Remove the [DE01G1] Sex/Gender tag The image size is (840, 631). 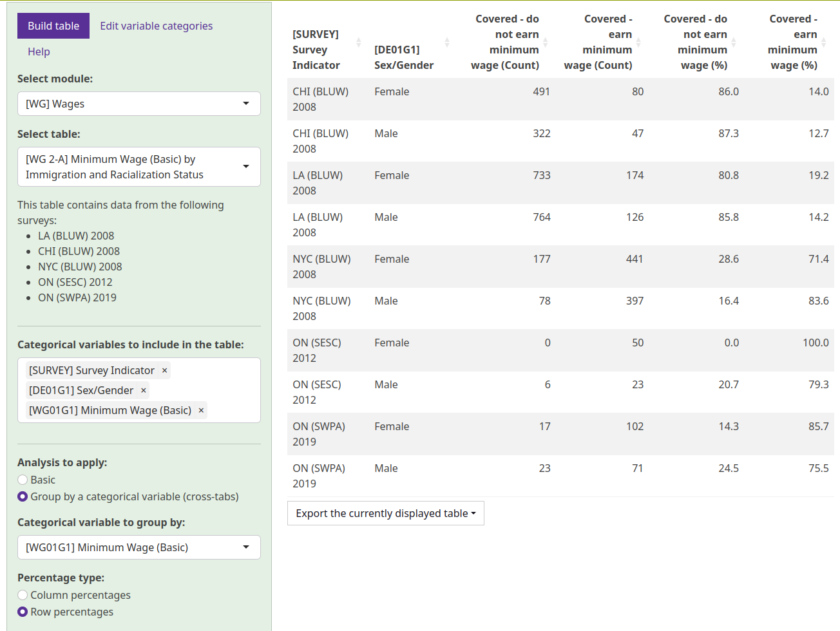point(144,390)
